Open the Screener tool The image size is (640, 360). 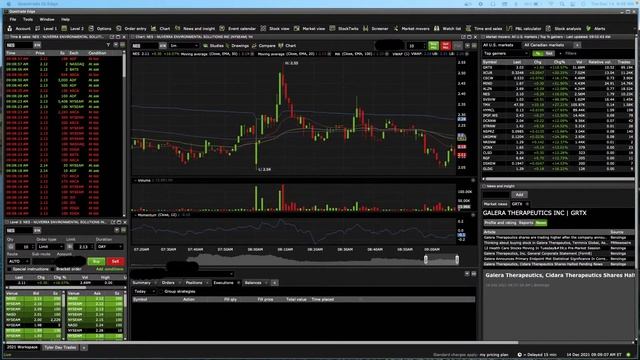pyautogui.click(x=376, y=29)
